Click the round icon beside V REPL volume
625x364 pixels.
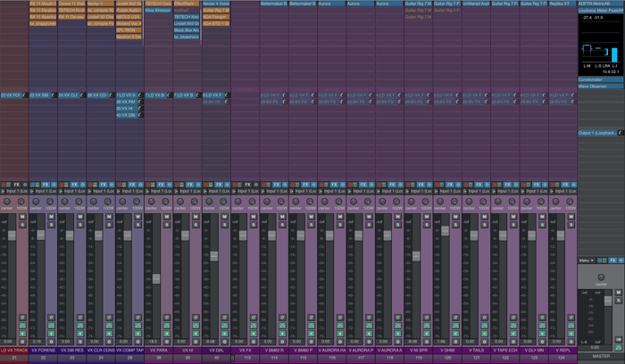tap(571, 342)
